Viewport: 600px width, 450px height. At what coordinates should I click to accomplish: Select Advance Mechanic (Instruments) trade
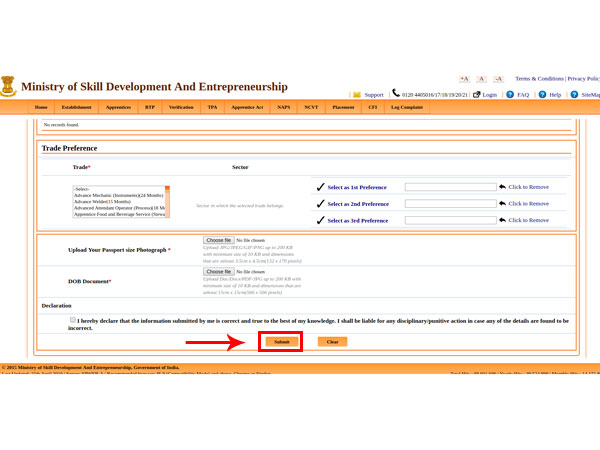pyautogui.click(x=119, y=195)
